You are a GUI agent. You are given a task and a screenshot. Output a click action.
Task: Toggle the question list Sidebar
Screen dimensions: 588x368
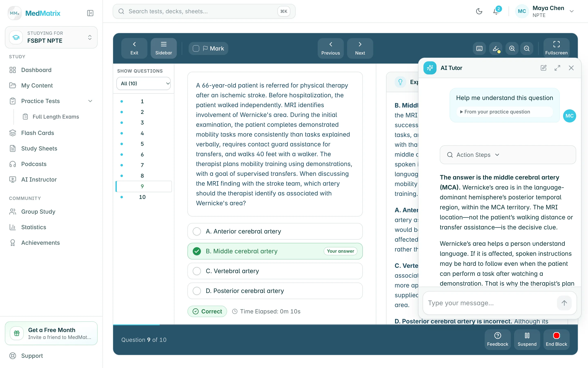pos(164,48)
